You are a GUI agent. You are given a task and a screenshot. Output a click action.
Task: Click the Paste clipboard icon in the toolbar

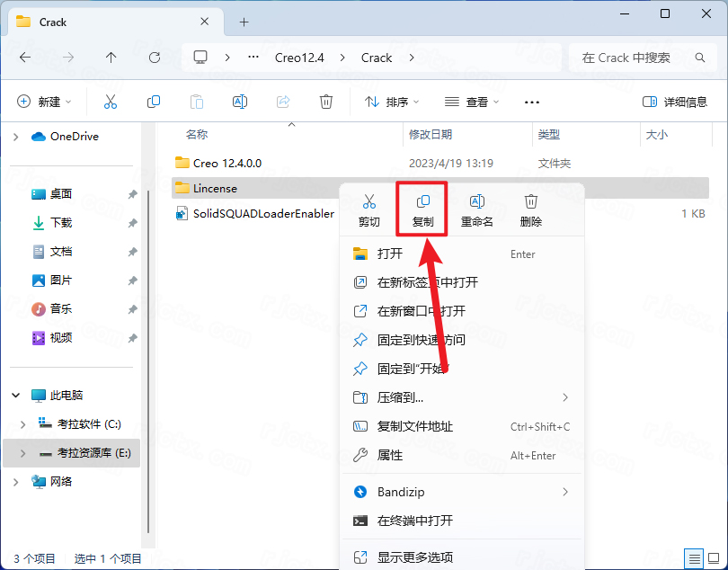[x=197, y=102]
